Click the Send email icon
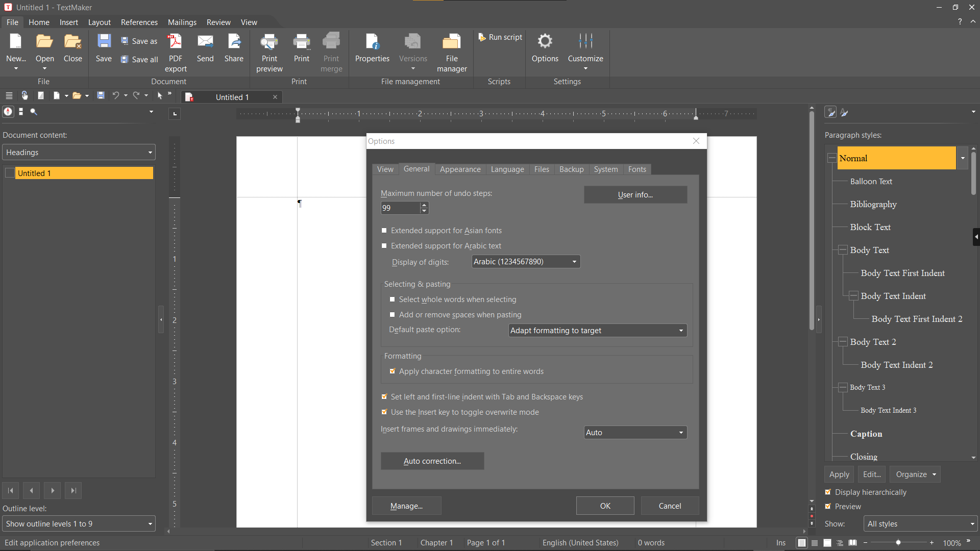This screenshot has height=551, width=980. click(x=205, y=42)
